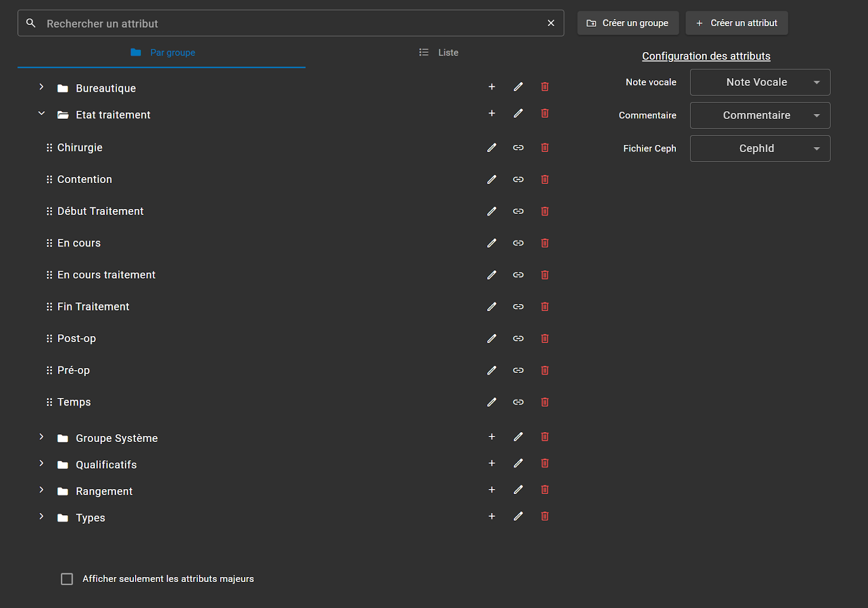868x608 pixels.
Task: Edit the Qualificatifs group name
Action: tap(518, 464)
